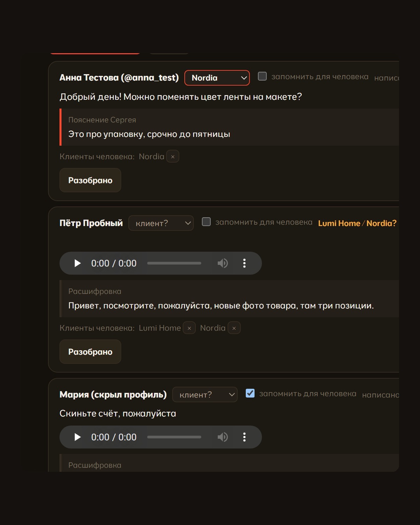Choose suggested client Nordia? for Пётр

(x=381, y=223)
